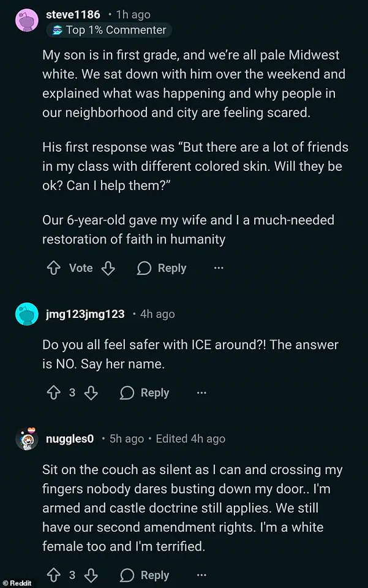Image resolution: width=368 pixels, height=588 pixels.
Task: Downvote jmg123jmg123's comment
Action: click(x=91, y=392)
